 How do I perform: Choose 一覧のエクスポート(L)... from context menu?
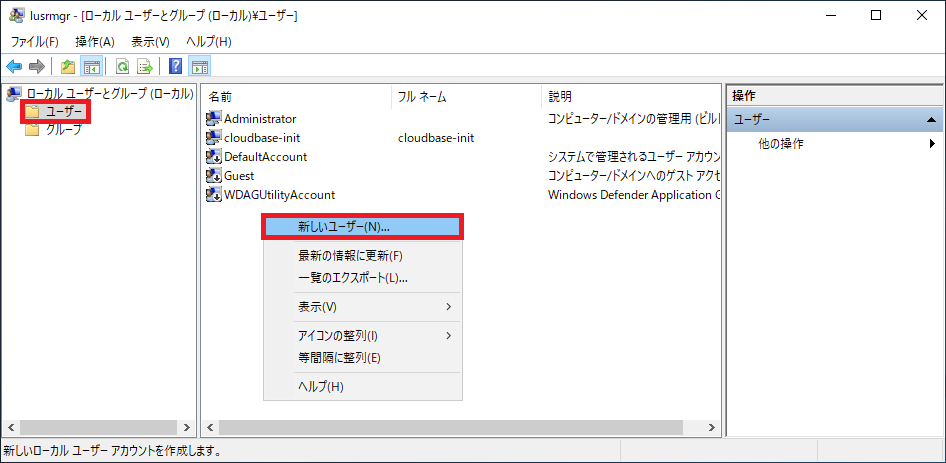tap(363, 278)
